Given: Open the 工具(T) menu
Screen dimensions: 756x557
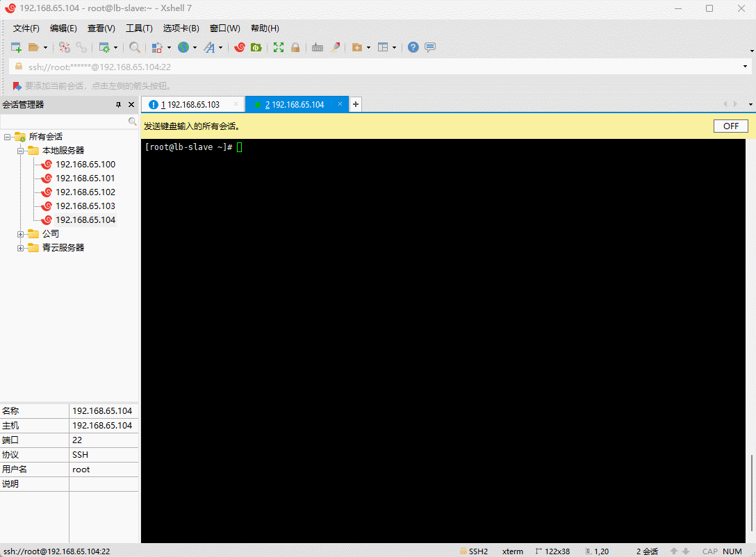Looking at the screenshot, I should click(x=140, y=28).
